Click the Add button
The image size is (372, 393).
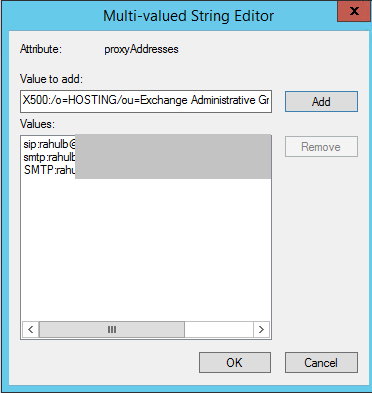321,101
